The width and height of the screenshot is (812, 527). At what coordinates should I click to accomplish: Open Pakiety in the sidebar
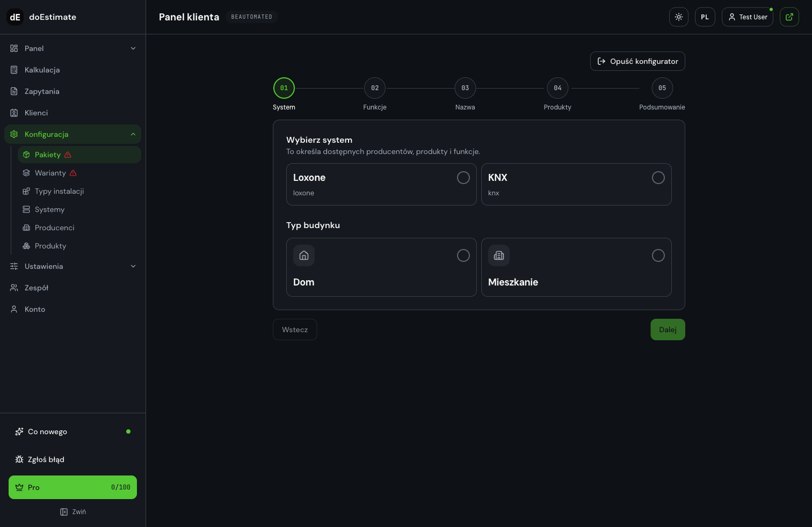point(79,155)
